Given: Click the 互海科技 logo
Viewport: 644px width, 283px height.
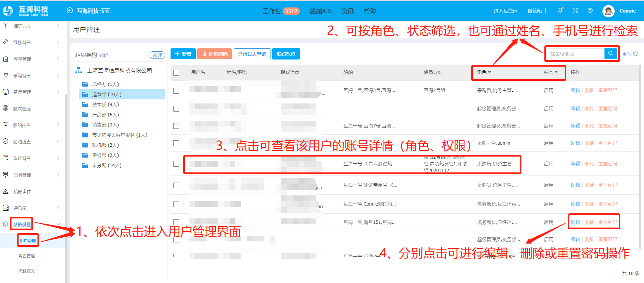Looking at the screenshot, I should pyautogui.click(x=26, y=10).
